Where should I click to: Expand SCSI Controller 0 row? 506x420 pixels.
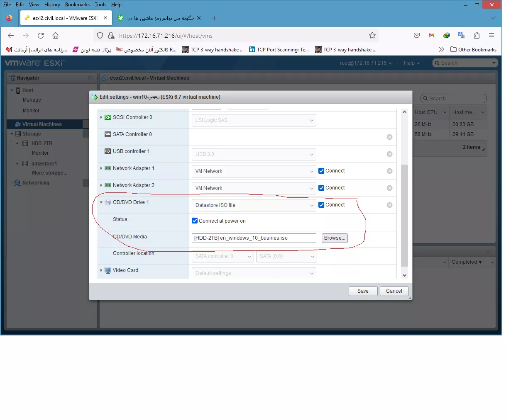click(x=101, y=117)
